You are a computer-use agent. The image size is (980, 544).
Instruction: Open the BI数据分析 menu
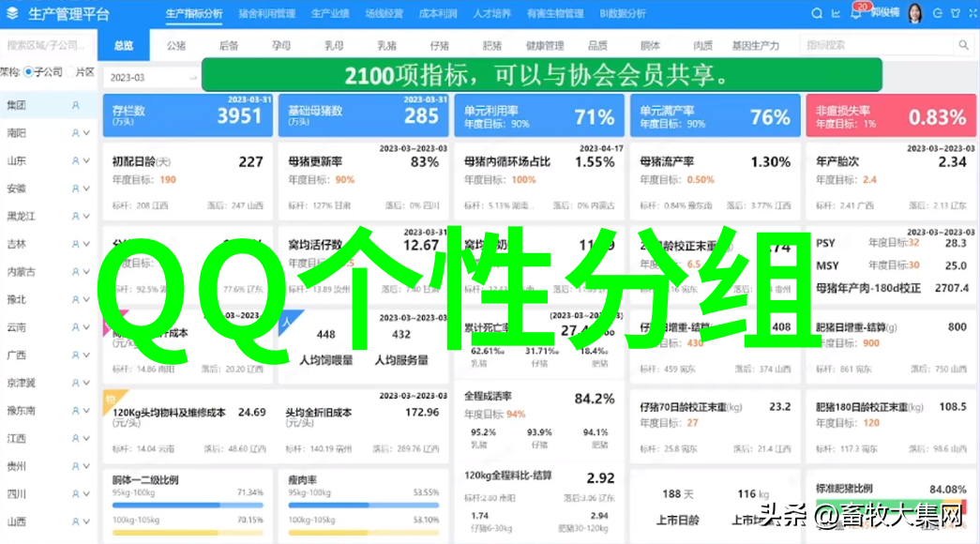click(x=623, y=14)
